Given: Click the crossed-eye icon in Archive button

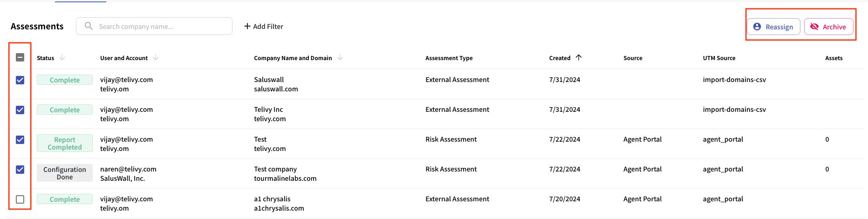Looking at the screenshot, I should (x=814, y=27).
